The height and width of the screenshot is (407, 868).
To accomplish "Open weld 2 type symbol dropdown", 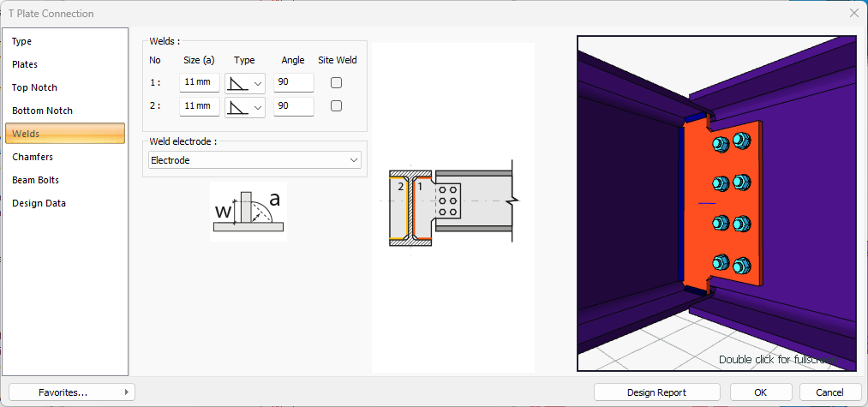I will (258, 106).
